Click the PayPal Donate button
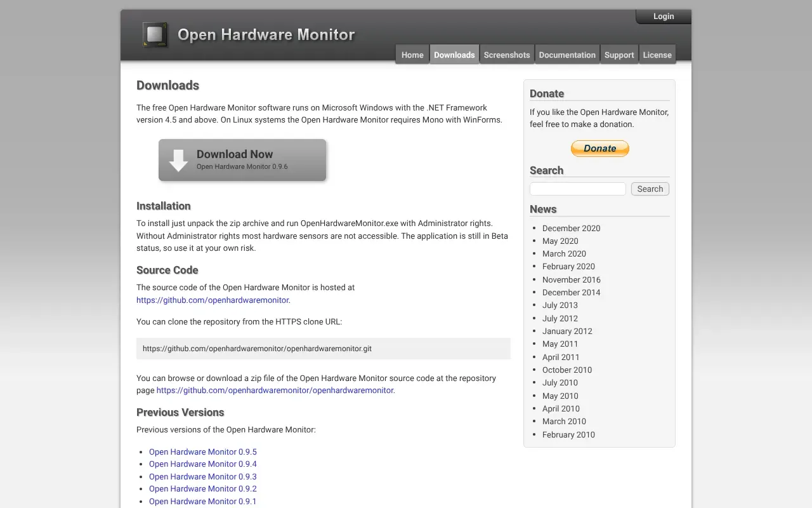Screen dimensions: 812x508 tap(599, 148)
